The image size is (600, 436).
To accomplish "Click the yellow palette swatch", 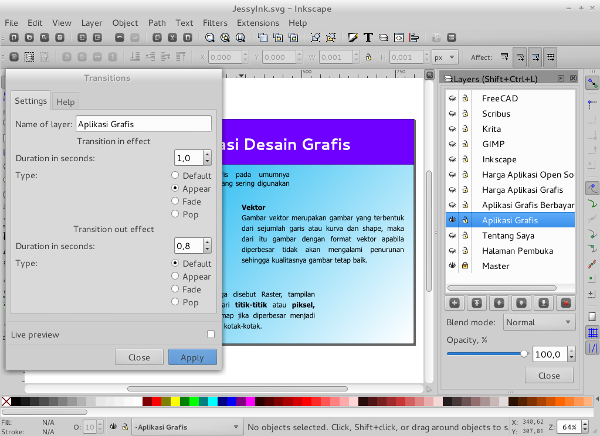I will point(175,401).
